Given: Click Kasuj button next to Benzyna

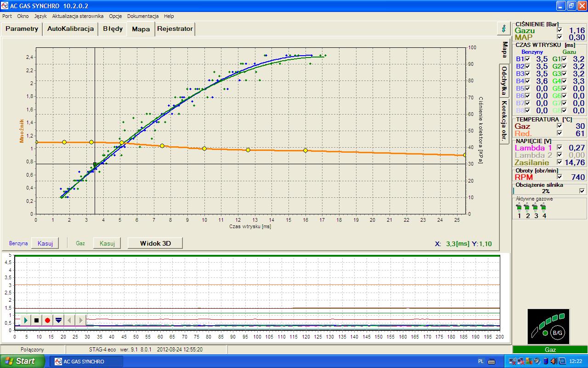Looking at the screenshot, I should point(45,243).
